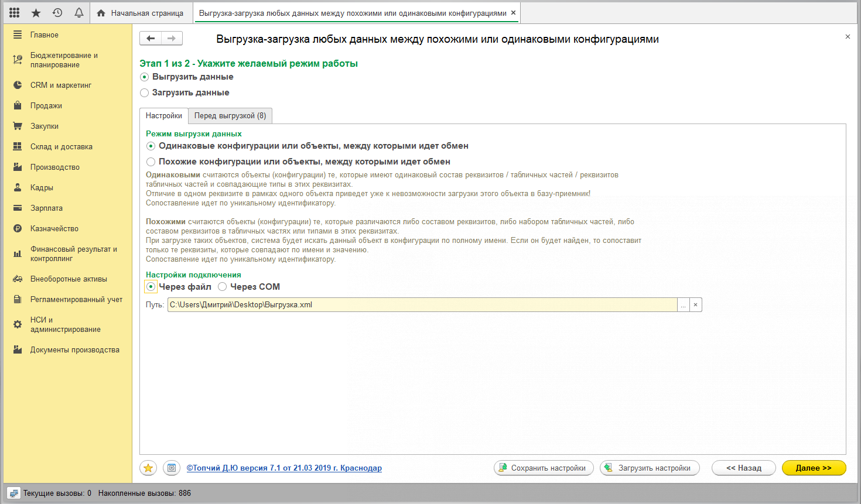Select the 'Загрузить данные' radio option

coord(145,92)
